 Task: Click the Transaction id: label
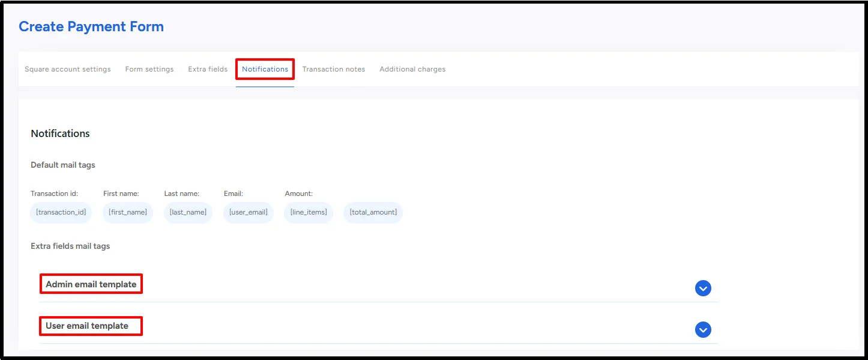pyautogui.click(x=55, y=194)
